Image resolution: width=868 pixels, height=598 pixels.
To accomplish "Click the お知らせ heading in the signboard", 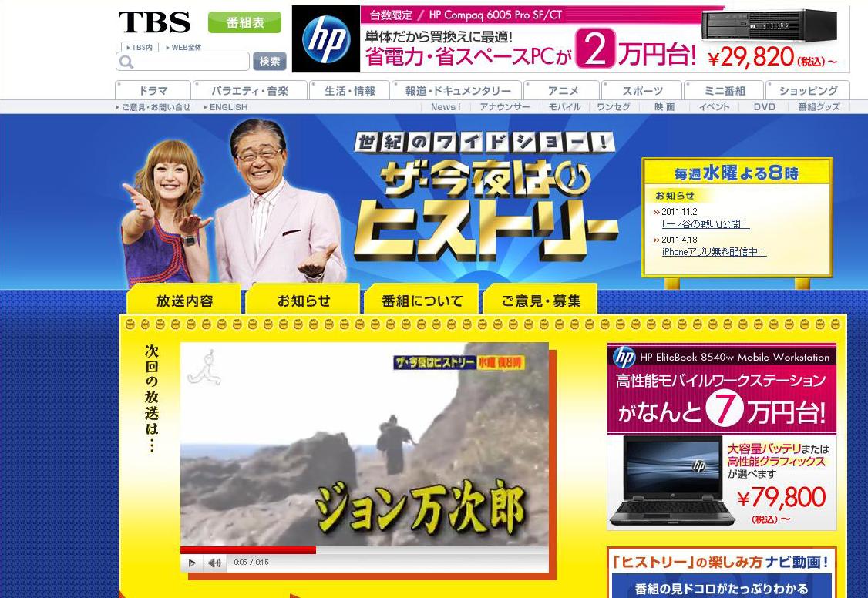I will click(675, 195).
